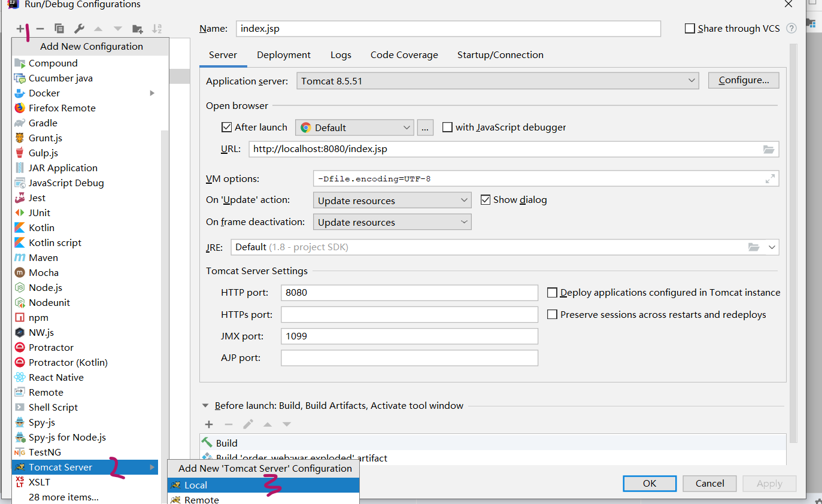Switch to the Code Coverage tab
Image resolution: width=822 pixels, height=504 pixels.
pos(404,54)
